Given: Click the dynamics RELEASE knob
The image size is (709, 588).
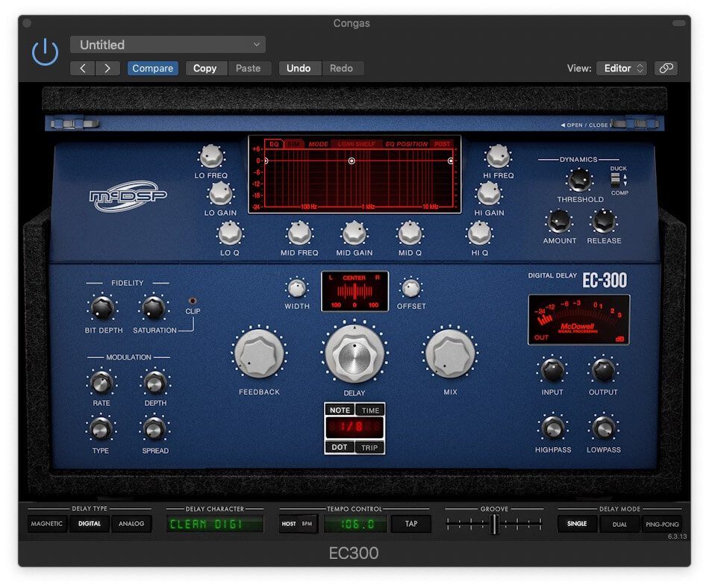Looking at the screenshot, I should (x=604, y=222).
